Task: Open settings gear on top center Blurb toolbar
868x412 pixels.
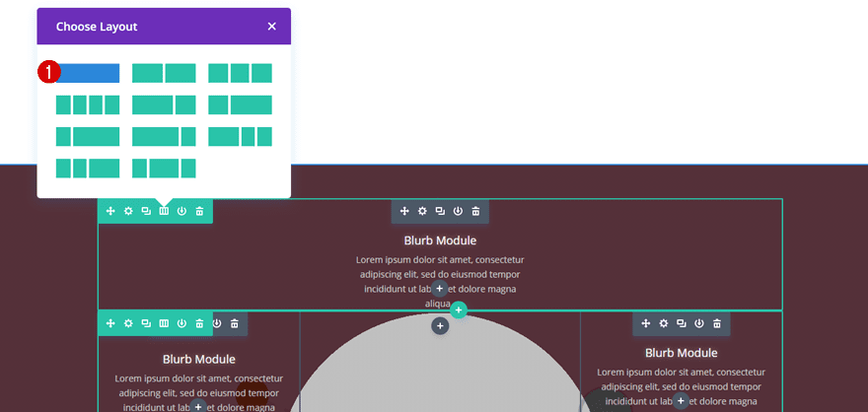Action: [422, 211]
